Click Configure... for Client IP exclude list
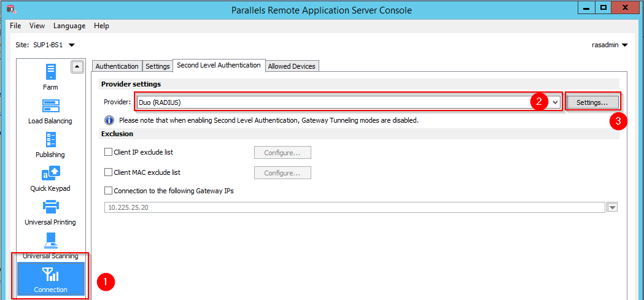Image resolution: width=644 pixels, height=300 pixels. [x=282, y=153]
